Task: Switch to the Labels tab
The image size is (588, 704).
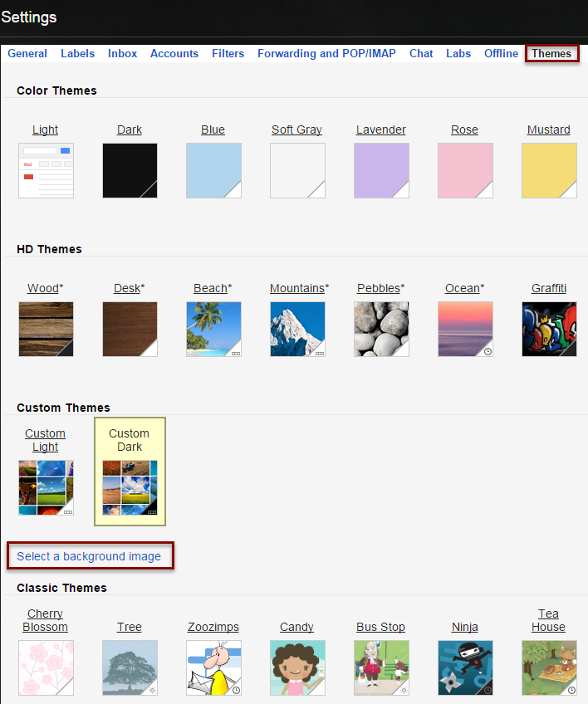Action: coord(78,53)
